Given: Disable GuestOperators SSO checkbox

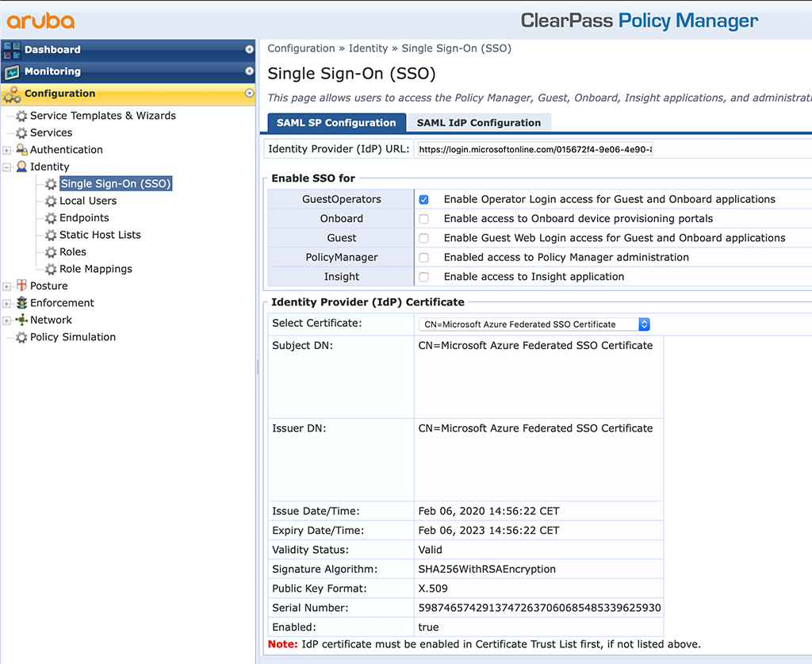Looking at the screenshot, I should 423,199.
